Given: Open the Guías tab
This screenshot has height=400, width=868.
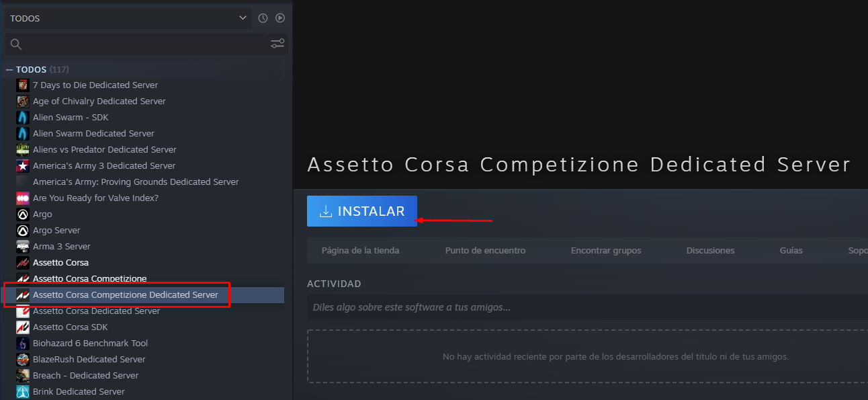Looking at the screenshot, I should [x=791, y=251].
